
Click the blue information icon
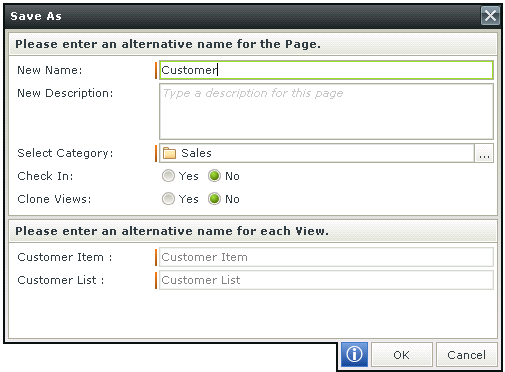point(354,354)
